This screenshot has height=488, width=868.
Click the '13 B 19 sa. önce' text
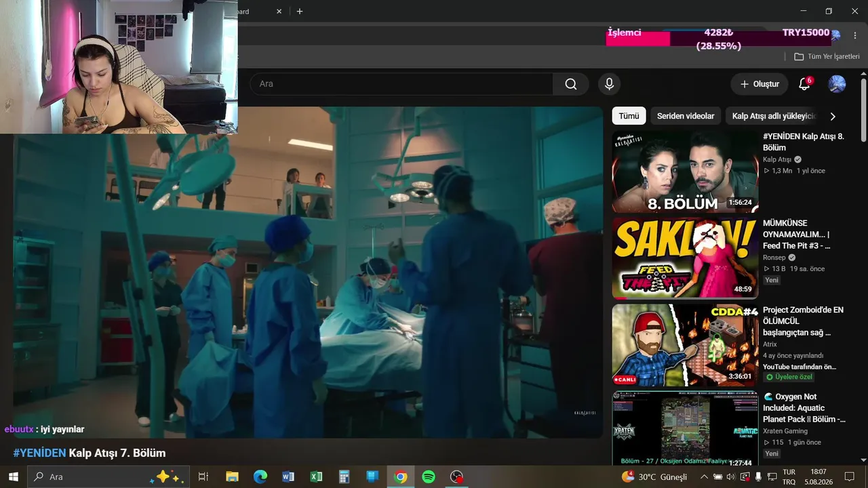pos(794,269)
